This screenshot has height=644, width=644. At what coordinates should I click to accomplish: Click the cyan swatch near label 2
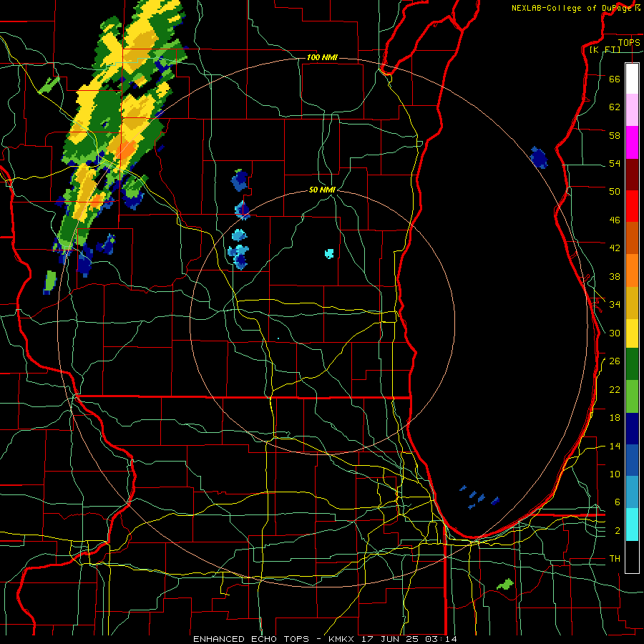(632, 525)
